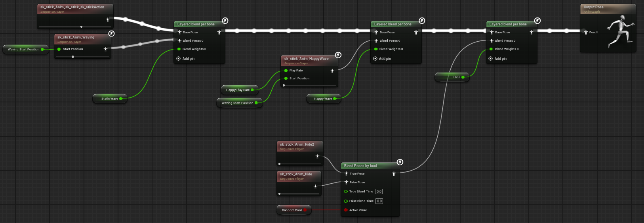Add pin on Layered blend connected to Static Wave
644x223 pixels.
pos(185,59)
